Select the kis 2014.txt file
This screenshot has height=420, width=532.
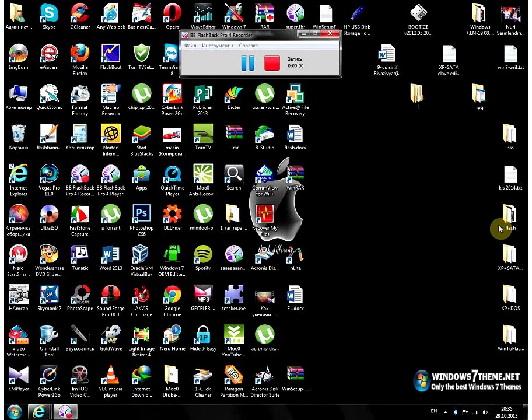click(x=510, y=177)
